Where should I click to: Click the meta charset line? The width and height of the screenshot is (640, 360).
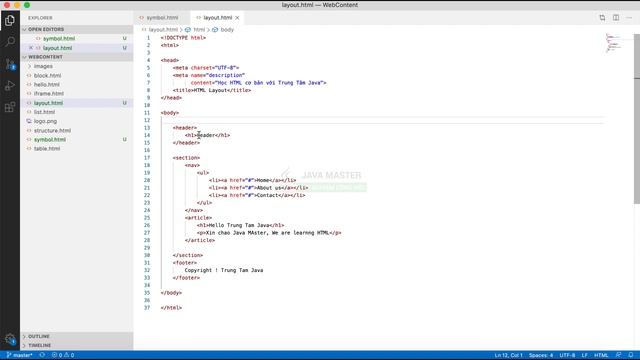[206, 68]
